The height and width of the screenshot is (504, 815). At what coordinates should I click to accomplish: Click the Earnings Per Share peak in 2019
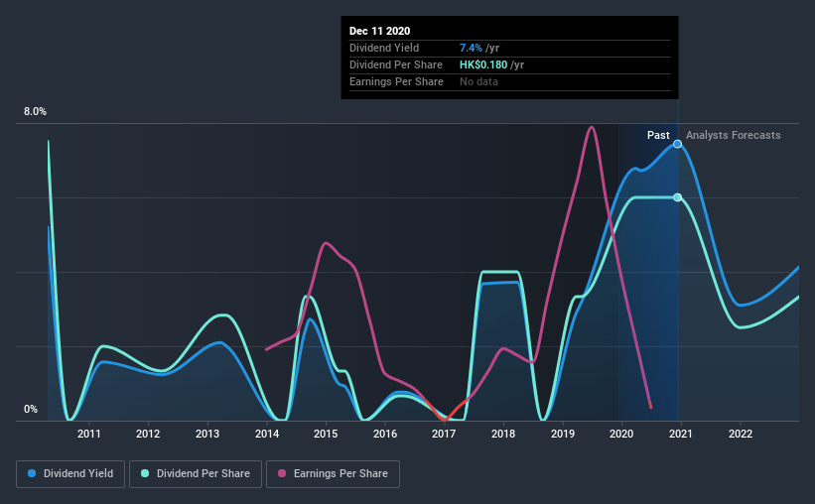(x=592, y=127)
